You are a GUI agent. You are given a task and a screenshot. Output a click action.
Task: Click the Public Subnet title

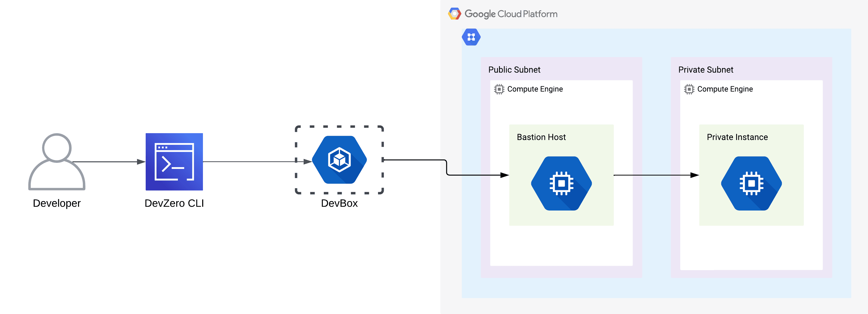515,70
